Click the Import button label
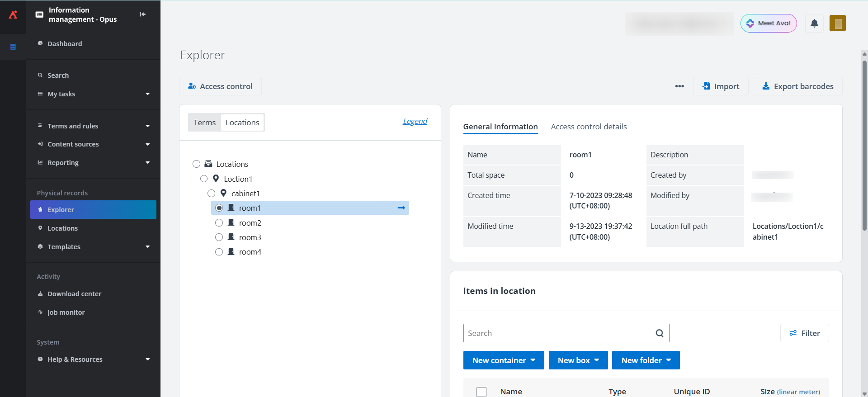 tap(726, 86)
